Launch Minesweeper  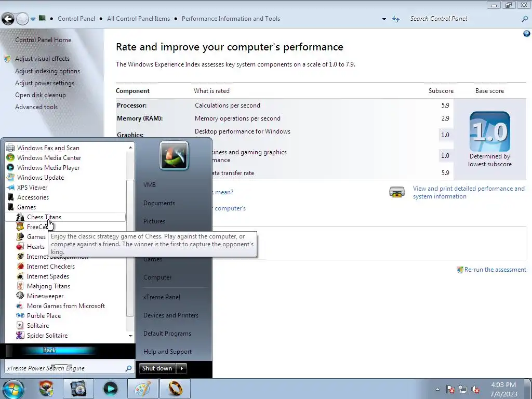(x=45, y=296)
